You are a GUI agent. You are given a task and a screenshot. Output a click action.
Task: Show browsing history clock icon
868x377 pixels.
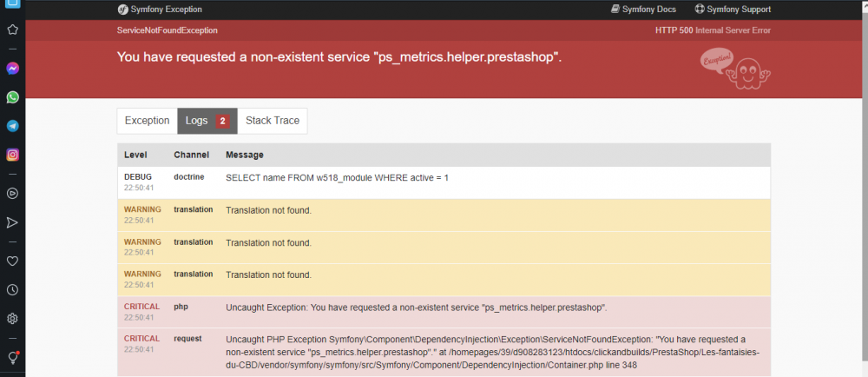click(13, 289)
